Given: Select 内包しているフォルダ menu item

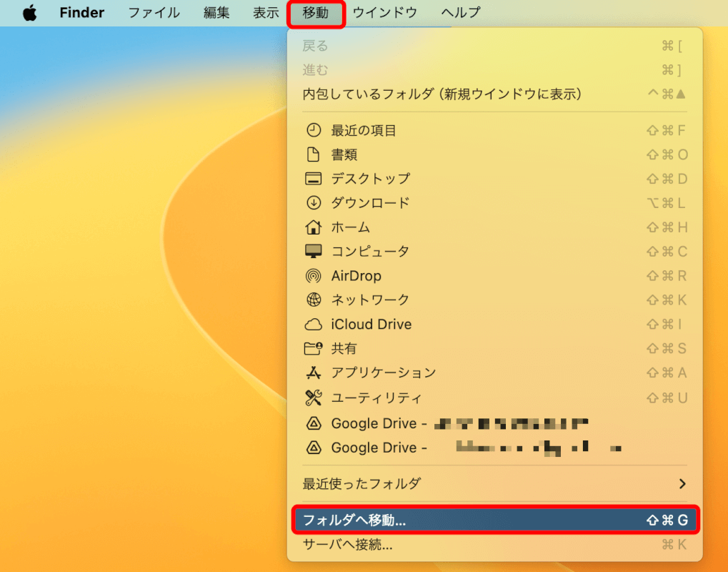Looking at the screenshot, I should 442,94.
